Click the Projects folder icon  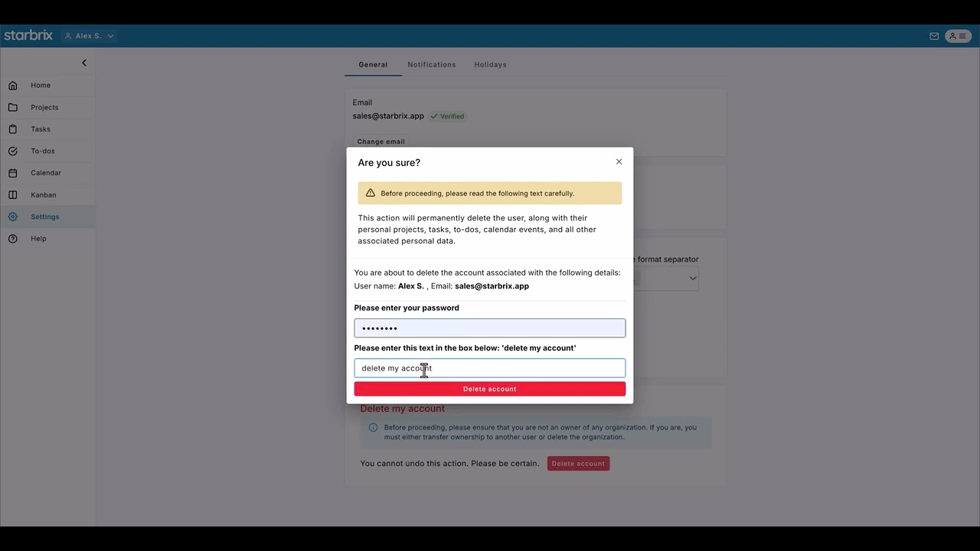click(x=13, y=107)
